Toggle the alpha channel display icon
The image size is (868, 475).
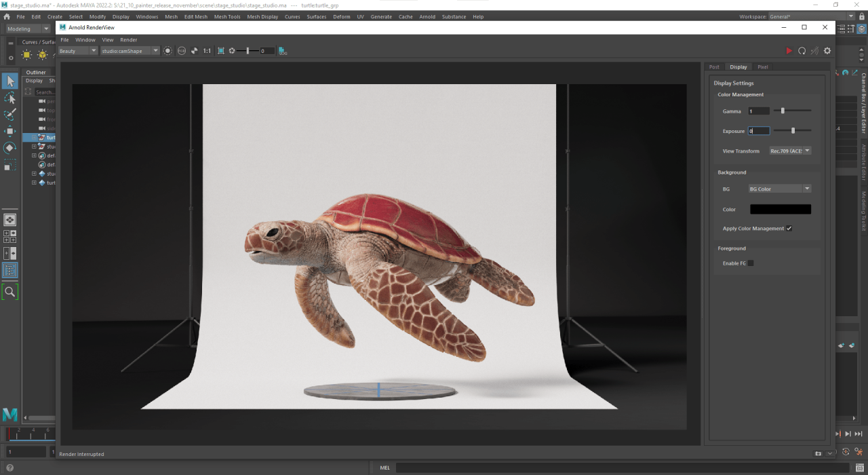pos(195,51)
